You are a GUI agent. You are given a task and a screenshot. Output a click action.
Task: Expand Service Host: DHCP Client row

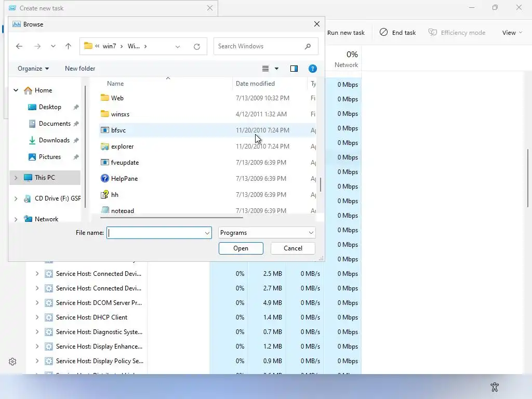coord(37,317)
